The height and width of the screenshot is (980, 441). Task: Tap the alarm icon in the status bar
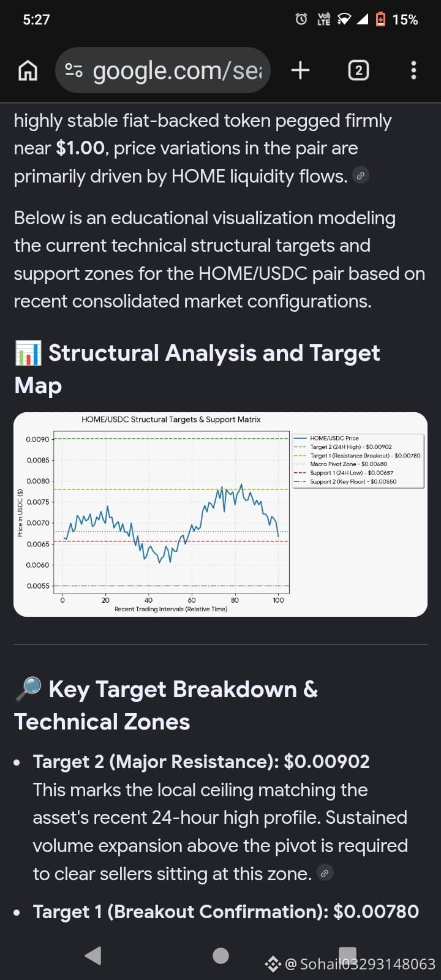coord(301,20)
